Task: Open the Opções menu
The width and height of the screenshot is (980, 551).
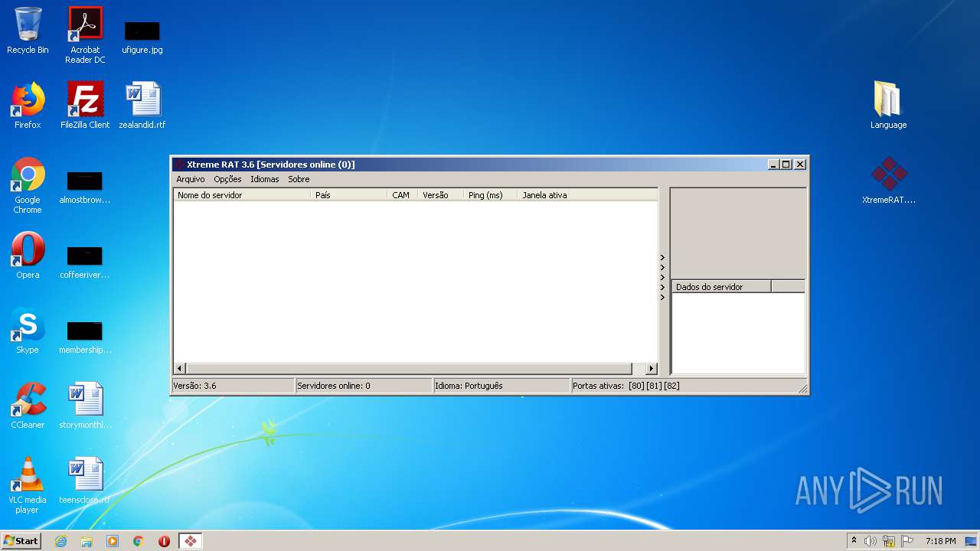Action: coord(227,179)
